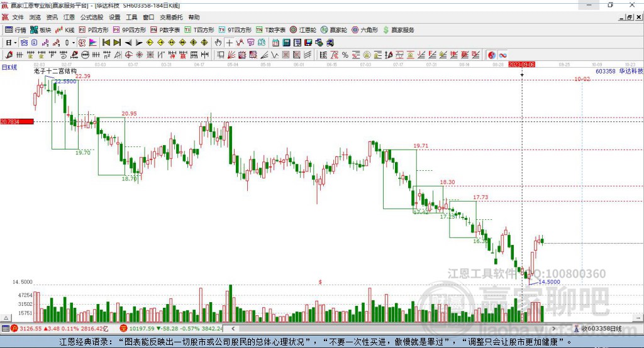Click the 2023-09-06 date marker
The image size is (644, 348).
pos(521,65)
